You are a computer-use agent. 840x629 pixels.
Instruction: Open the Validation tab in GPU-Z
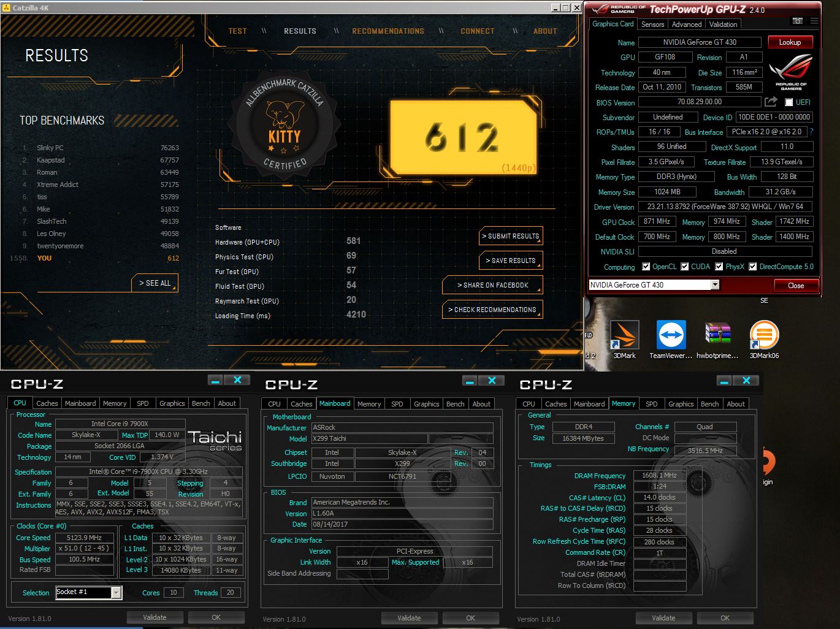[724, 25]
